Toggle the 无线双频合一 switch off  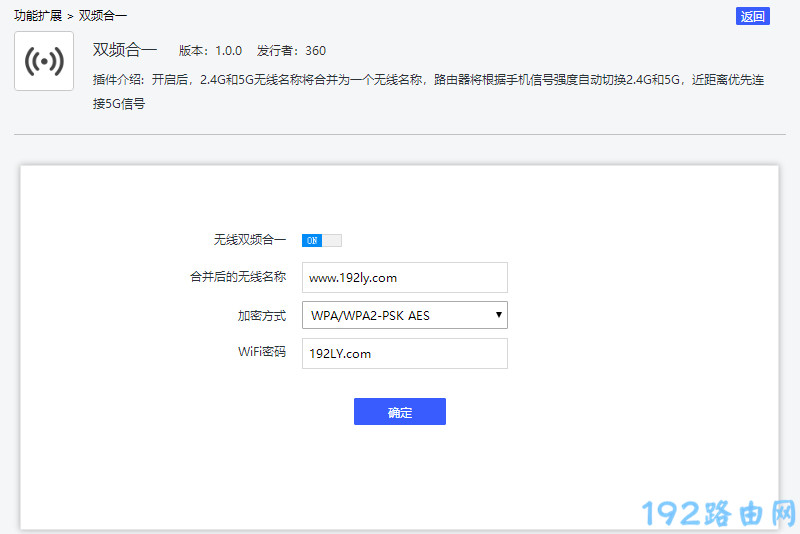[321, 240]
